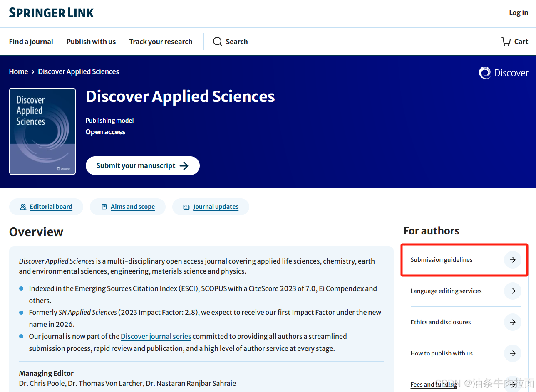Open the Open access publishing model link
Screen dimensions: 536x392
point(105,132)
